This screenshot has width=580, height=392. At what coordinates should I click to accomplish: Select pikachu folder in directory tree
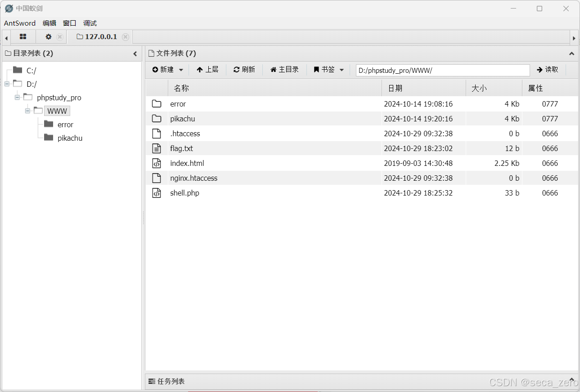pyautogui.click(x=70, y=138)
